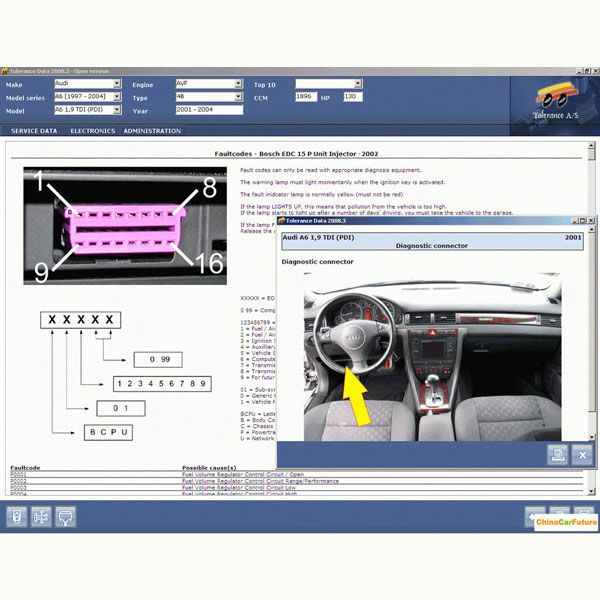Open the SERVICE DATA menu
The width and height of the screenshot is (600, 600).
point(34,131)
